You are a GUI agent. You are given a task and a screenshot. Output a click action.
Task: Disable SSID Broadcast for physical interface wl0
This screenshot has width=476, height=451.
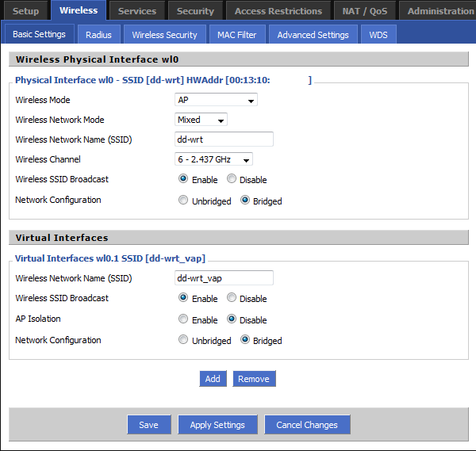tap(232, 178)
